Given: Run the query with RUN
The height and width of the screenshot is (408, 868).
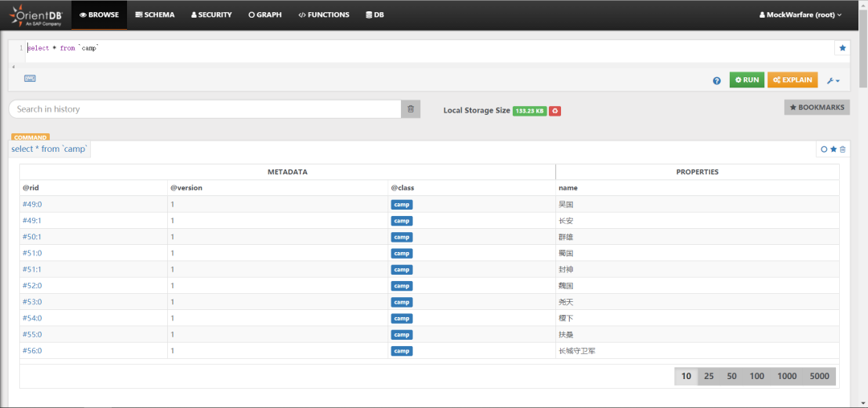Looking at the screenshot, I should pyautogui.click(x=747, y=80).
